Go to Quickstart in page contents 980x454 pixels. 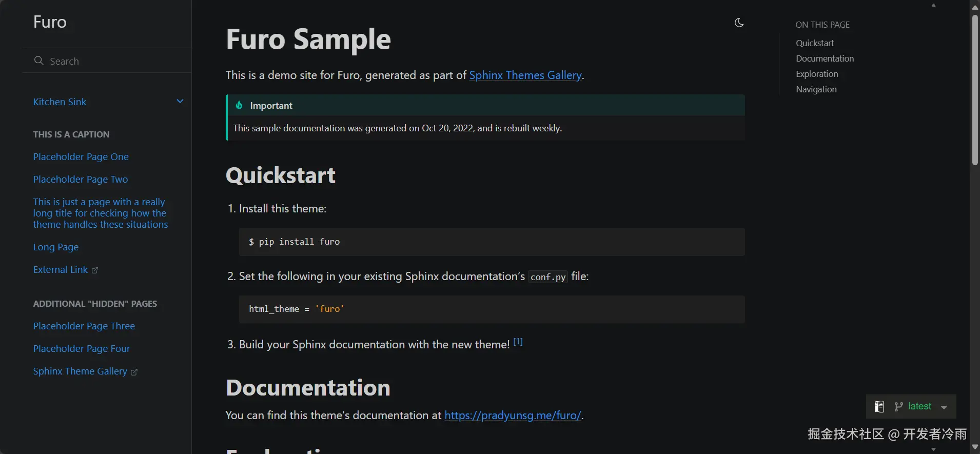(815, 43)
